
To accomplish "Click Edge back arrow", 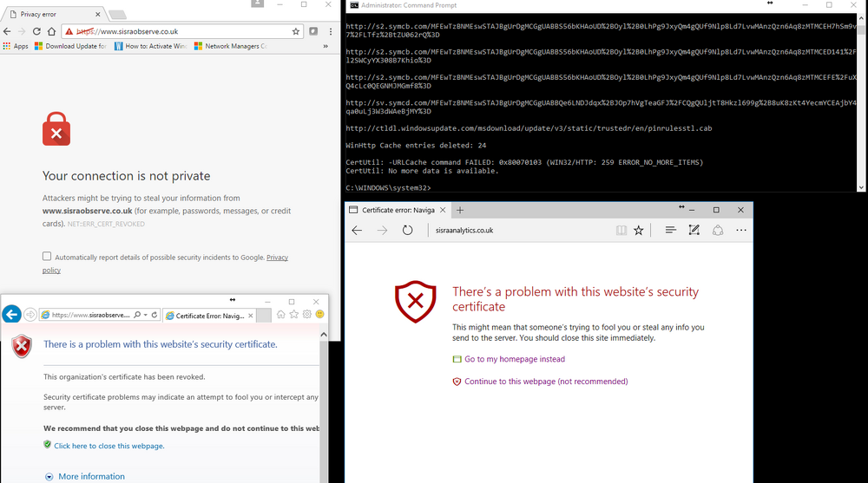I will pyautogui.click(x=357, y=230).
